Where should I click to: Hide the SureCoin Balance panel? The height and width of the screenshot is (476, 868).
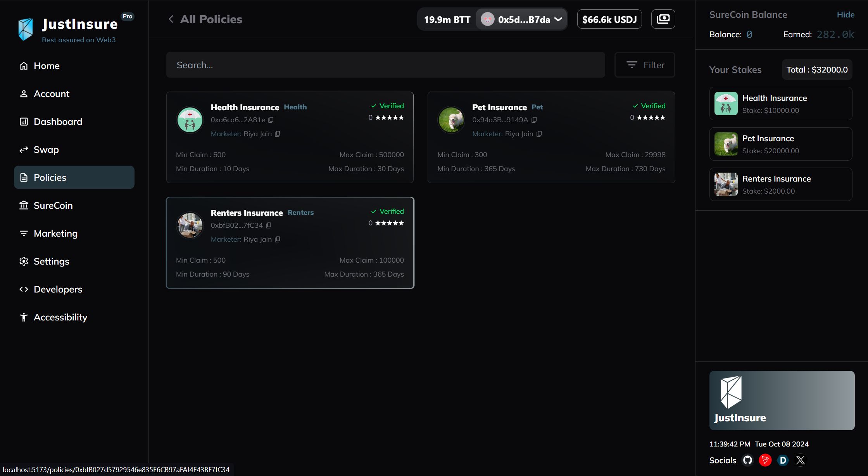tap(846, 15)
